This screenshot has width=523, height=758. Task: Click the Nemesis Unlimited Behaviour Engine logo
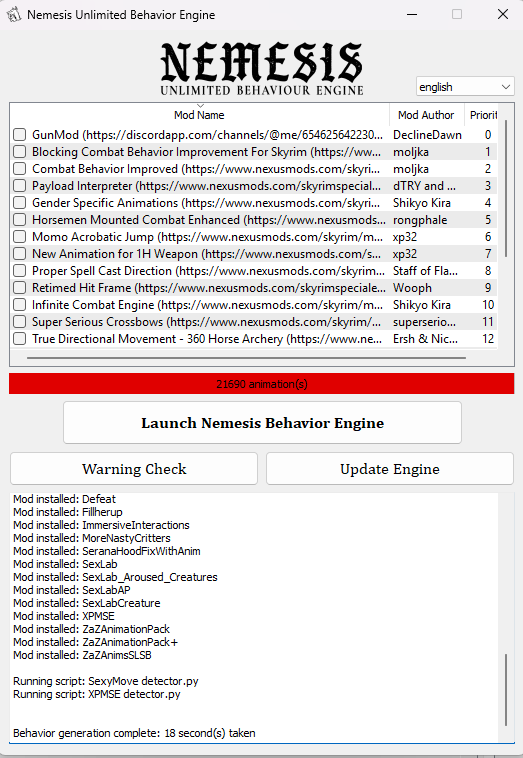tap(262, 68)
